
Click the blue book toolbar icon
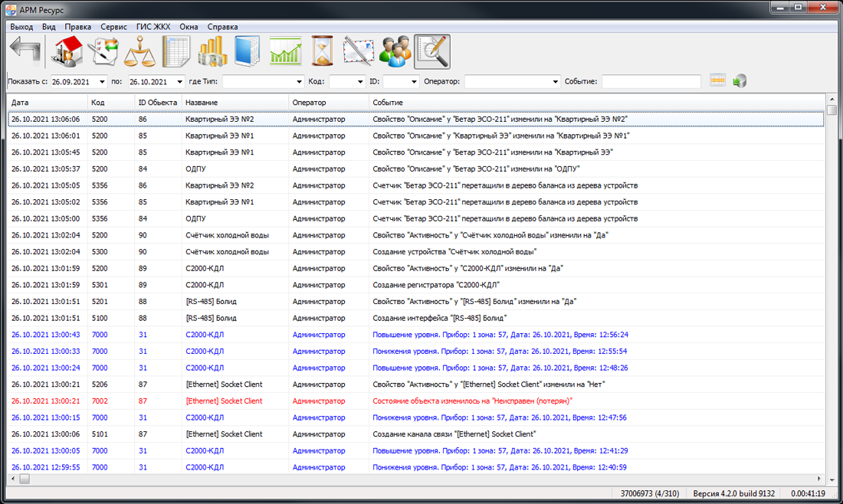248,52
